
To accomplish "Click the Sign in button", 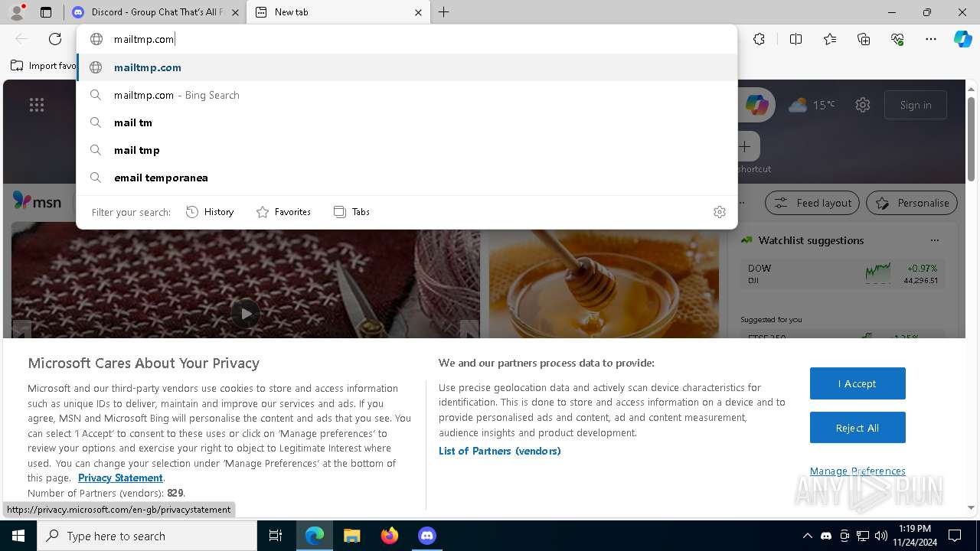I will click(x=916, y=105).
